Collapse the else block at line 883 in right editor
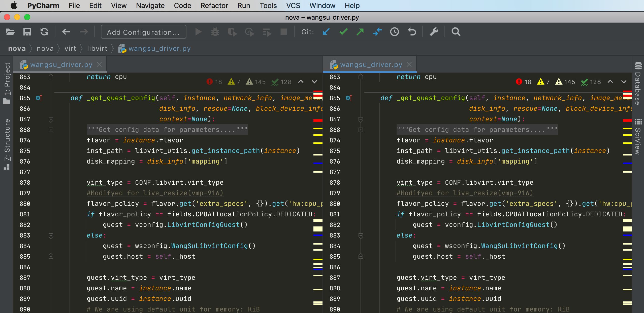 pos(361,236)
